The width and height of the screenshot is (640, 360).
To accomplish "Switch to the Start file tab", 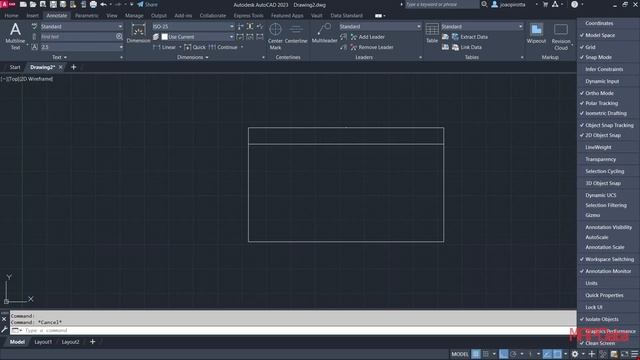I will pyautogui.click(x=15, y=67).
